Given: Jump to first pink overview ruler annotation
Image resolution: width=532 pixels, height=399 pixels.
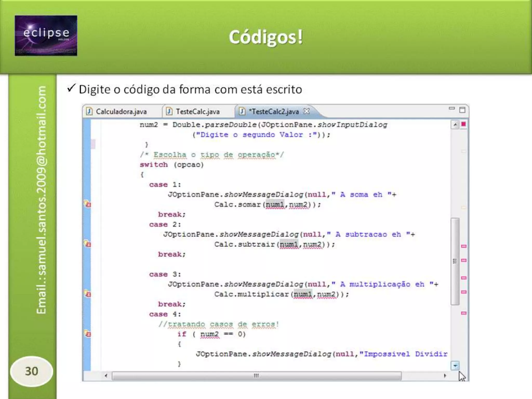Looking at the screenshot, I should 464,246.
